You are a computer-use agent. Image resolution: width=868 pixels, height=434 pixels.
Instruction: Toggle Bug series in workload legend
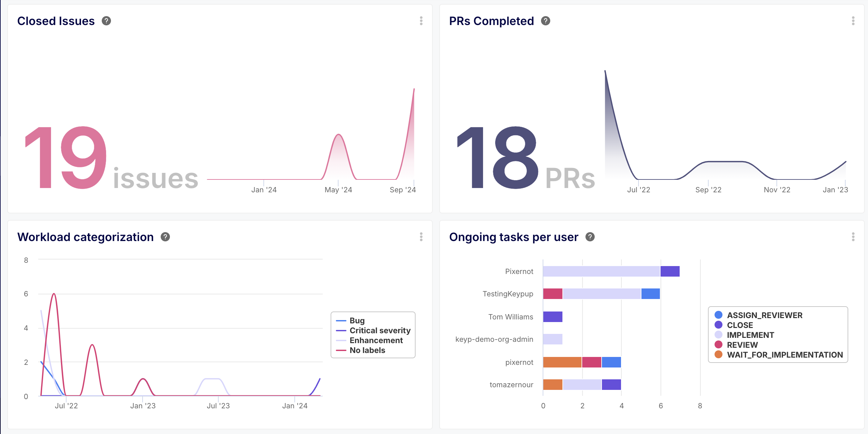357,320
